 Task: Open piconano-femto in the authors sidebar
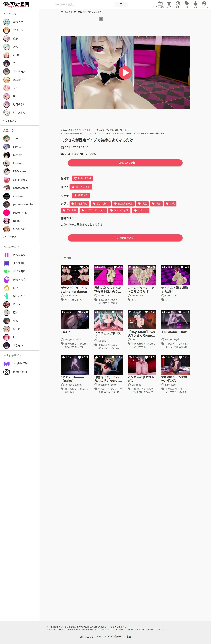(23, 204)
